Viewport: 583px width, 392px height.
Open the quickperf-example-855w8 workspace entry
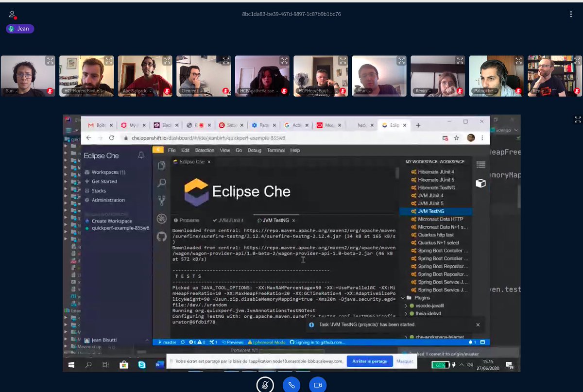[117, 228]
